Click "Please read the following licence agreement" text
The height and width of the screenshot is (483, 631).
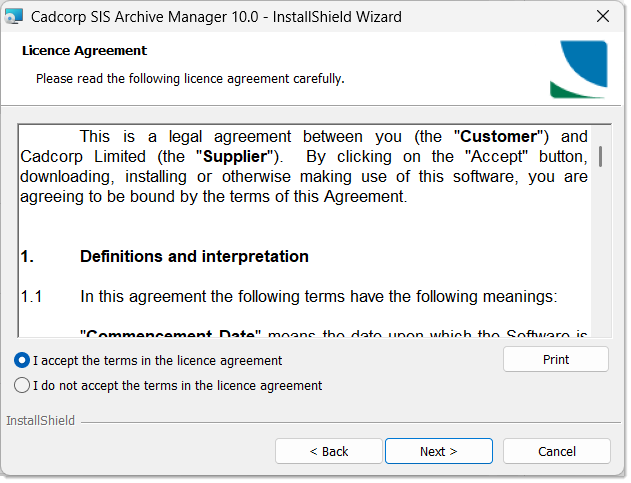tap(190, 78)
